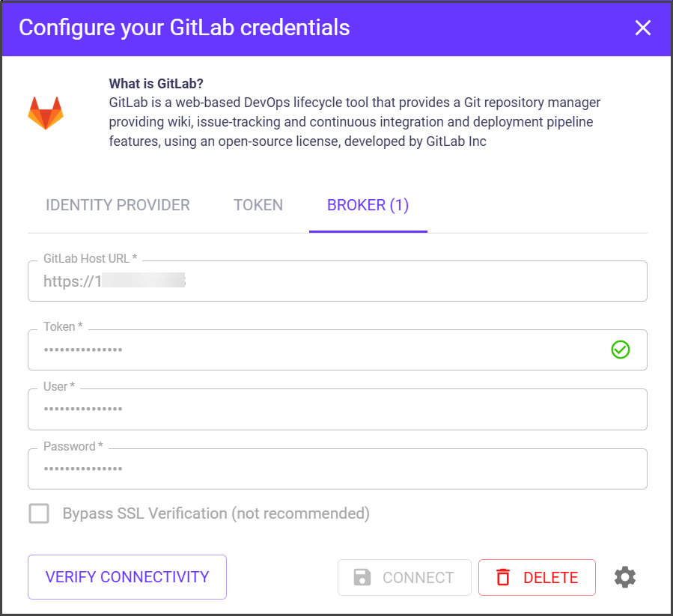
Task: Enable Bypass SSL Verification checkbox
Action: [x=39, y=513]
